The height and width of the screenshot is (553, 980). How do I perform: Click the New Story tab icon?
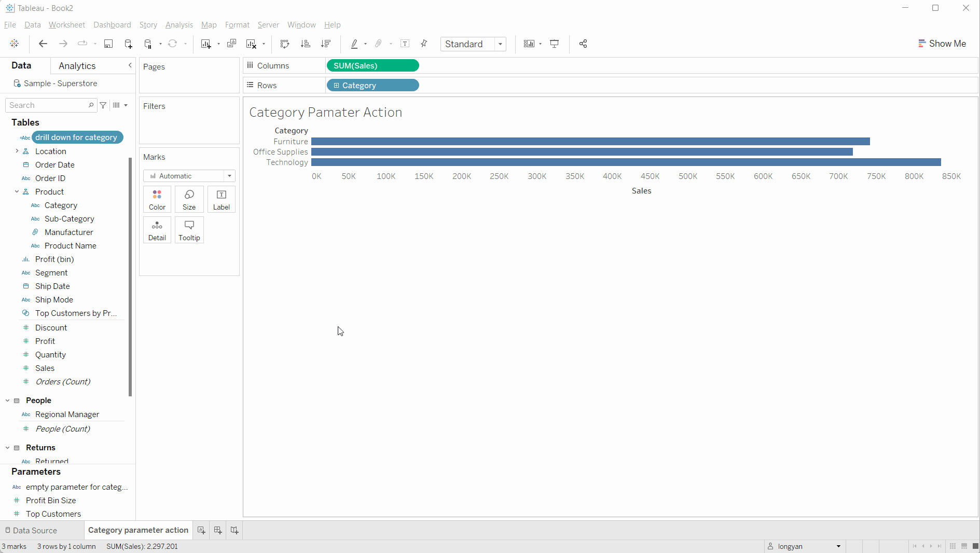point(234,530)
